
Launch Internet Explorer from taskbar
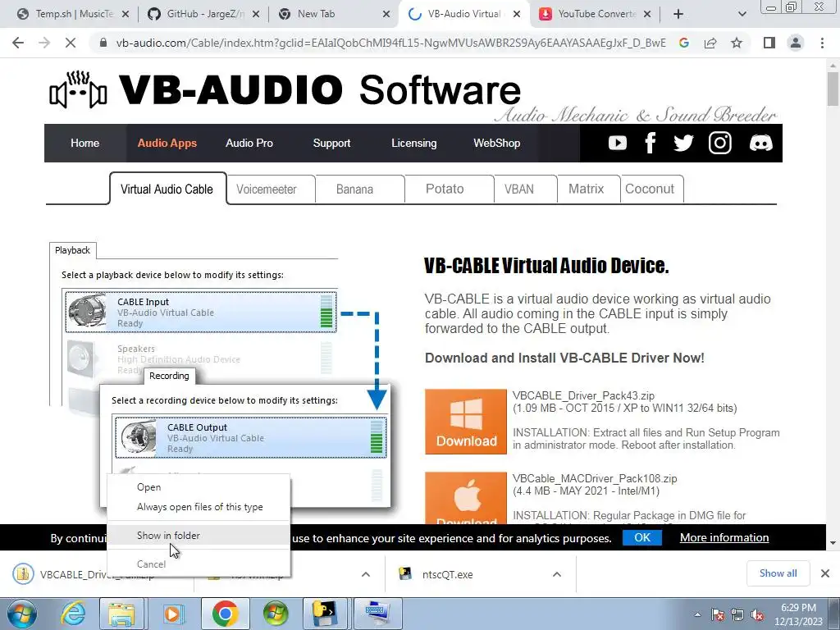[73, 614]
